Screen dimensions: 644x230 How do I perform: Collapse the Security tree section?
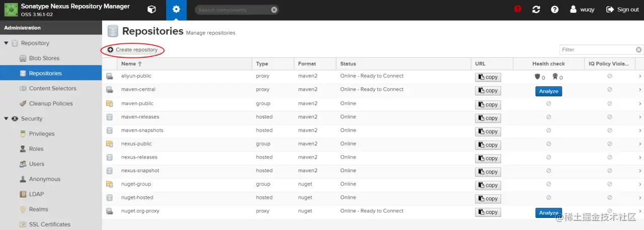point(6,119)
